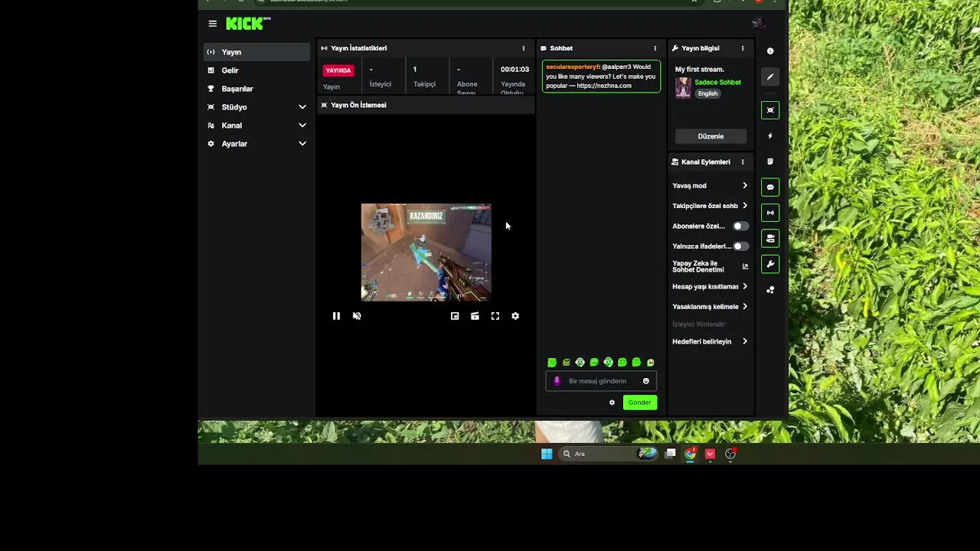This screenshot has height=551, width=980.
Task: Toggle the stream preview panel icon in right rail
Action: (x=770, y=110)
